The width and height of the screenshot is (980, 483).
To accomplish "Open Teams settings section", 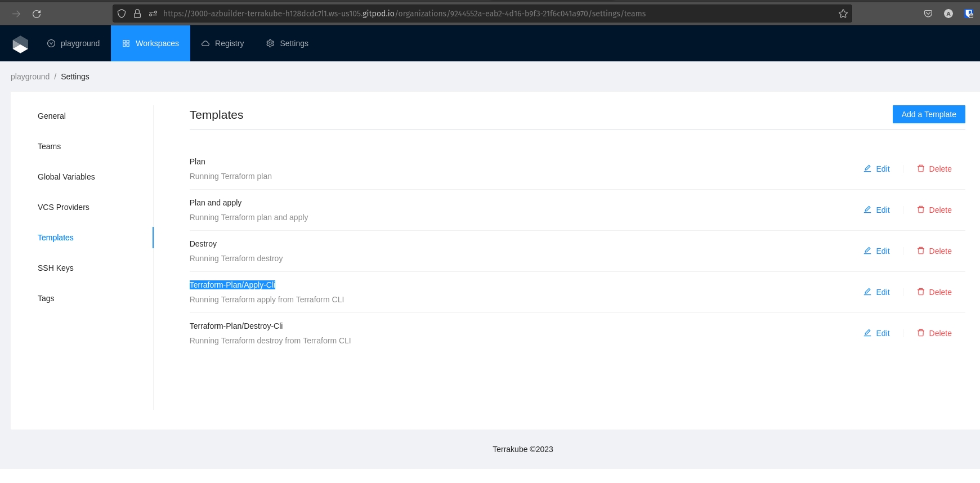I will pyautogui.click(x=50, y=146).
